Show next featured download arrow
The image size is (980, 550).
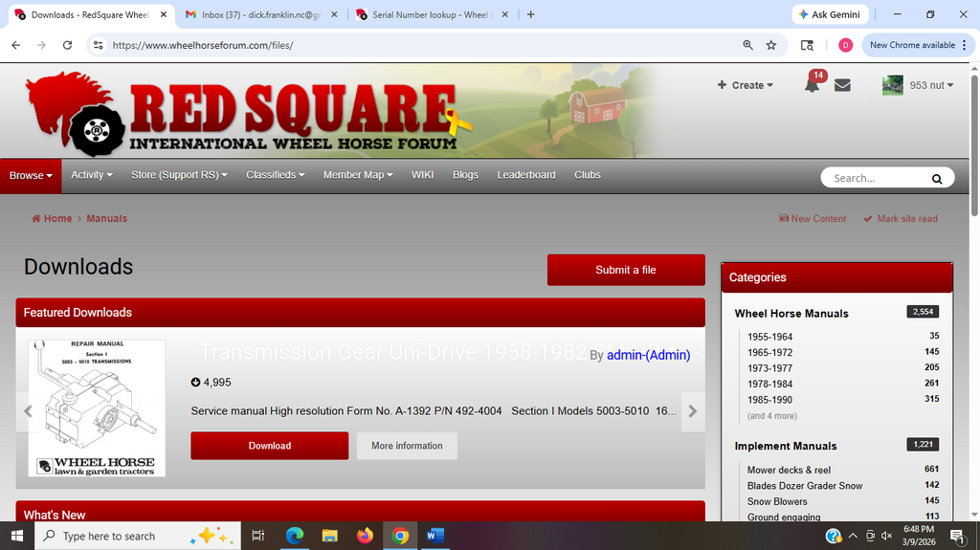693,411
